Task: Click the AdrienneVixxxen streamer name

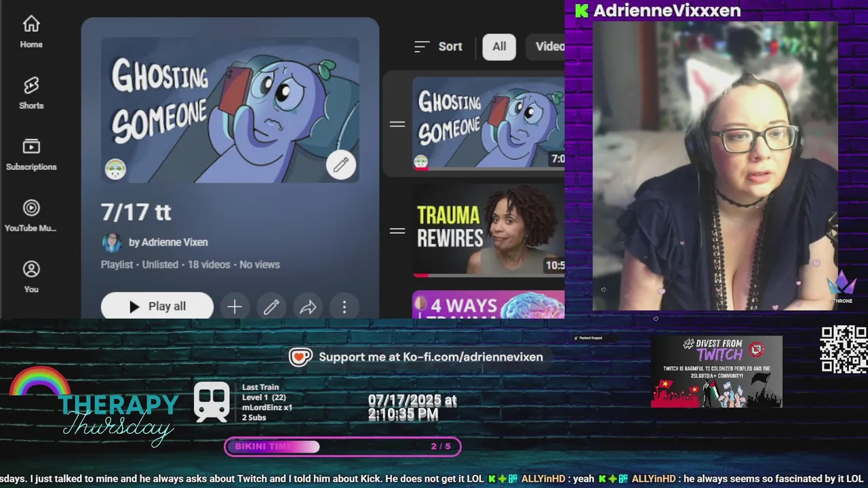Action: [x=667, y=10]
